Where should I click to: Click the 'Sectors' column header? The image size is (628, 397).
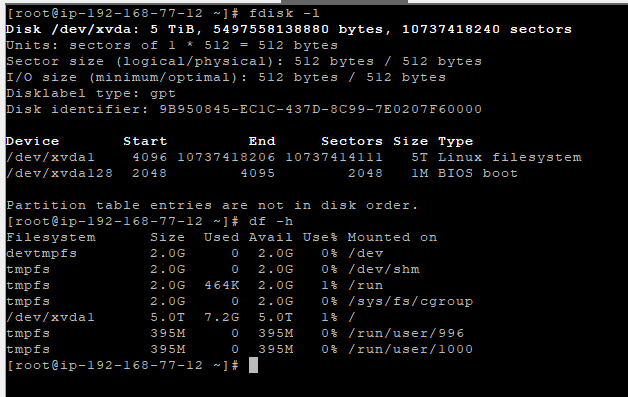[352, 141]
